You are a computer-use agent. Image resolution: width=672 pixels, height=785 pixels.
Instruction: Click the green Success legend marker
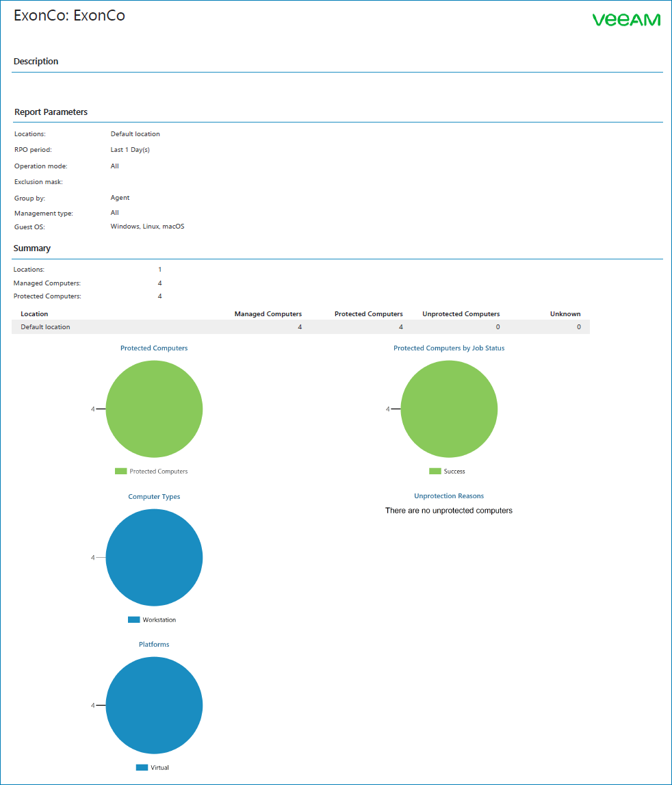coord(434,471)
